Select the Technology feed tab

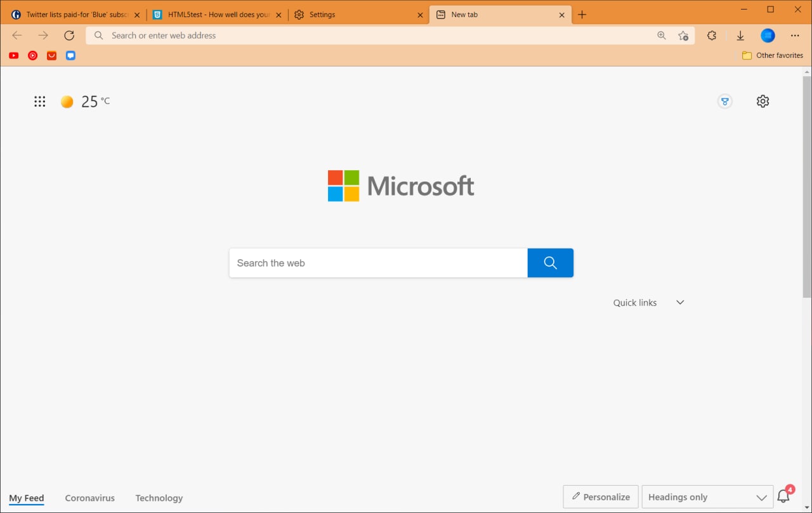(159, 498)
